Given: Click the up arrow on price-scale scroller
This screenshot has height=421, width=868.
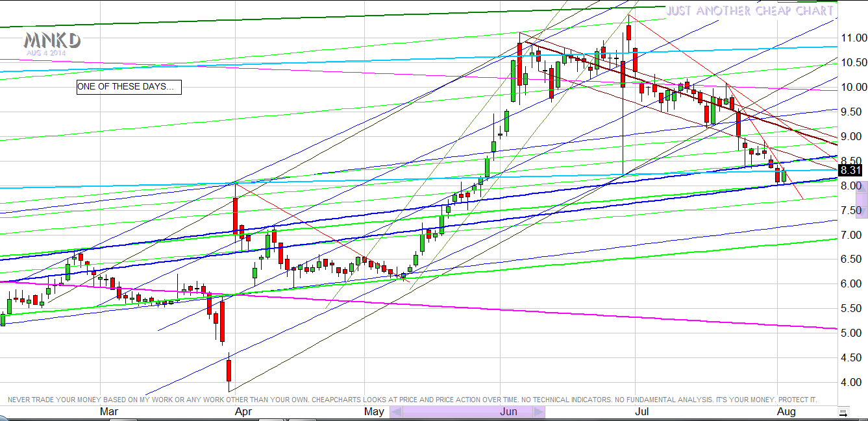Looking at the screenshot, I should click(x=863, y=187).
